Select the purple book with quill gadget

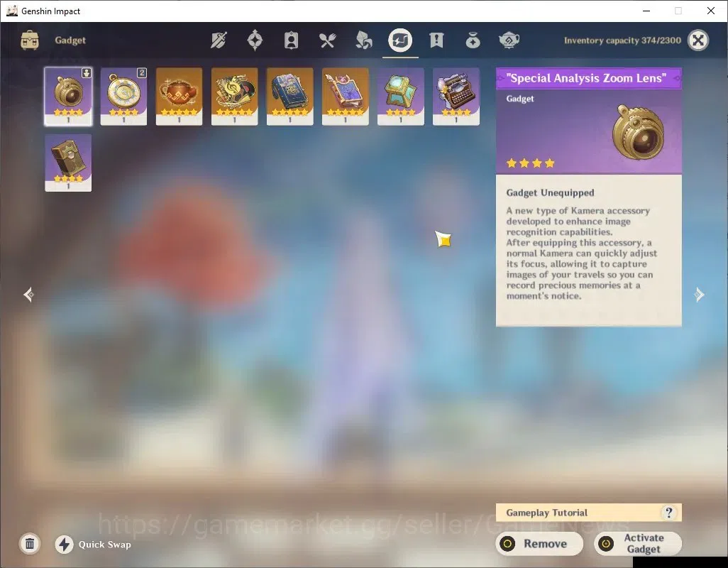(x=345, y=96)
